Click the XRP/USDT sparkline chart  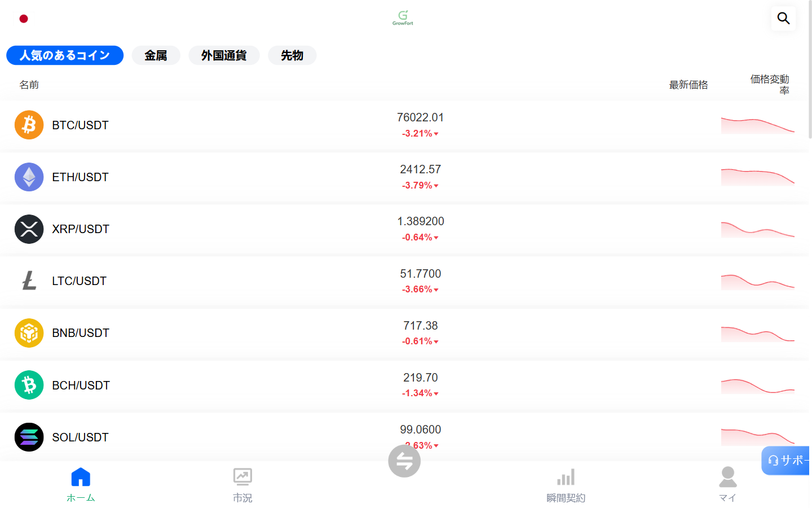point(757,229)
